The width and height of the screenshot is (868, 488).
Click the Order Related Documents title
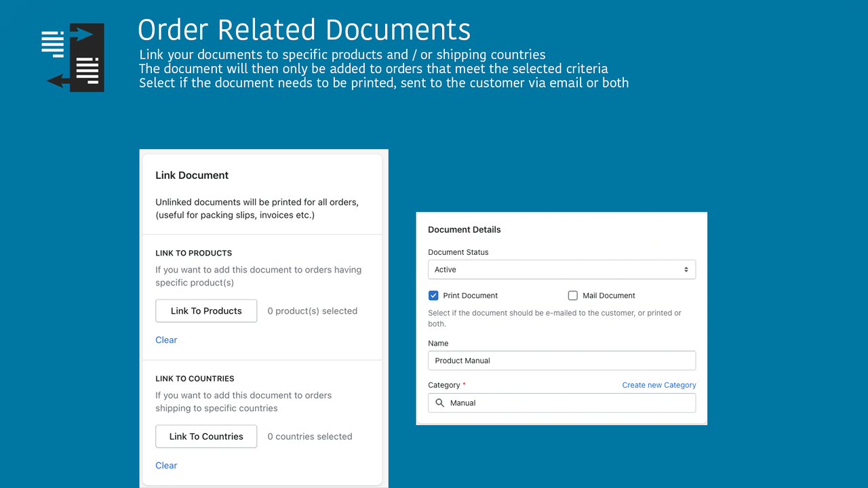[x=304, y=30]
